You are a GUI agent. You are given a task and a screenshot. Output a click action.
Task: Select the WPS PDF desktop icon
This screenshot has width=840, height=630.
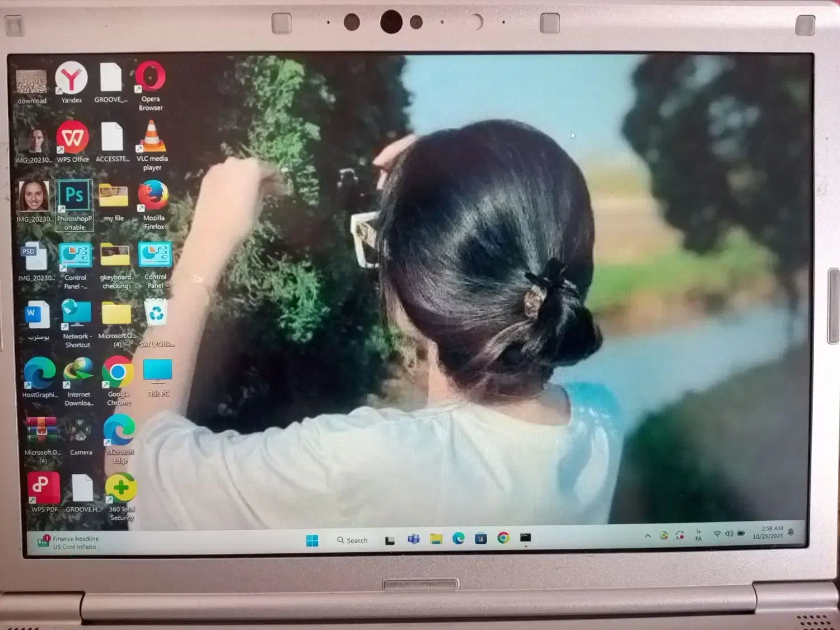point(44,488)
